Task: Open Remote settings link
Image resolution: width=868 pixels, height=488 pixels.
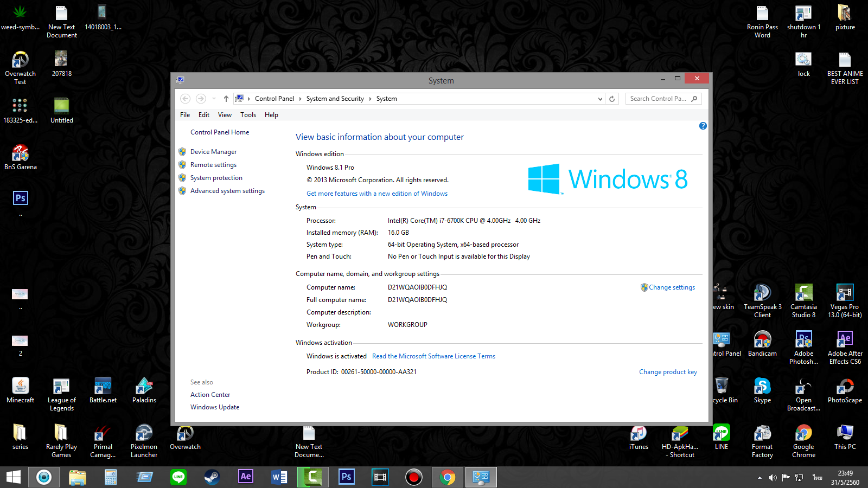Action: [x=213, y=165]
